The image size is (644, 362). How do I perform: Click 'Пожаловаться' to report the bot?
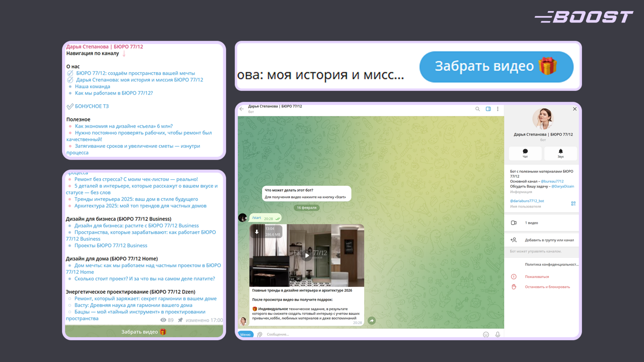pyautogui.click(x=537, y=277)
